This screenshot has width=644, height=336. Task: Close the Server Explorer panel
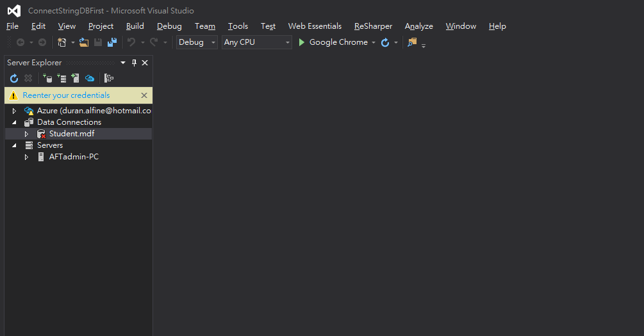coord(145,63)
